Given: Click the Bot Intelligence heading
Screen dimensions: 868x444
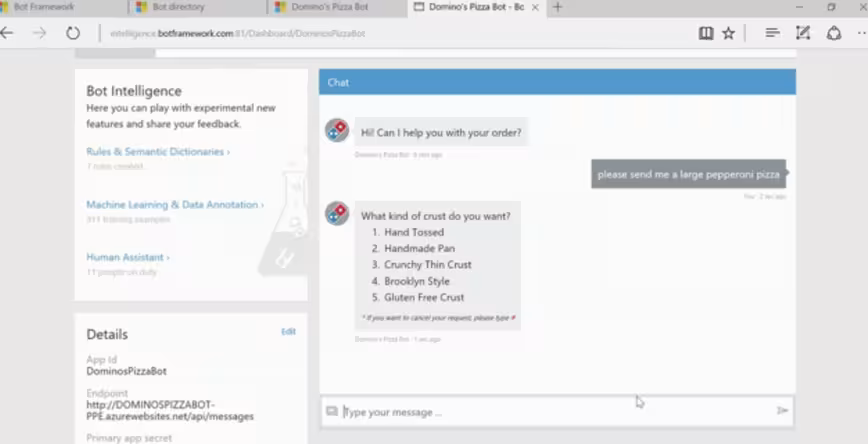Looking at the screenshot, I should pyautogui.click(x=134, y=91).
